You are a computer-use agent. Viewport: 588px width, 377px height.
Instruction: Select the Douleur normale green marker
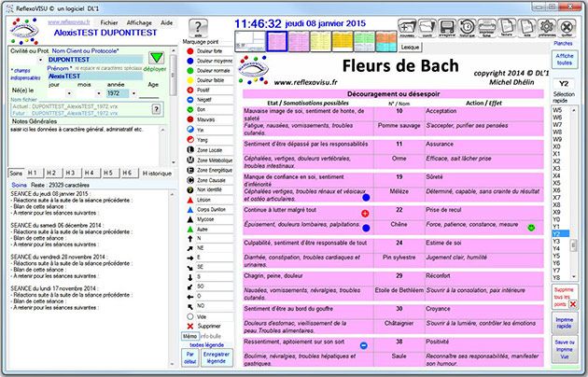coord(190,70)
